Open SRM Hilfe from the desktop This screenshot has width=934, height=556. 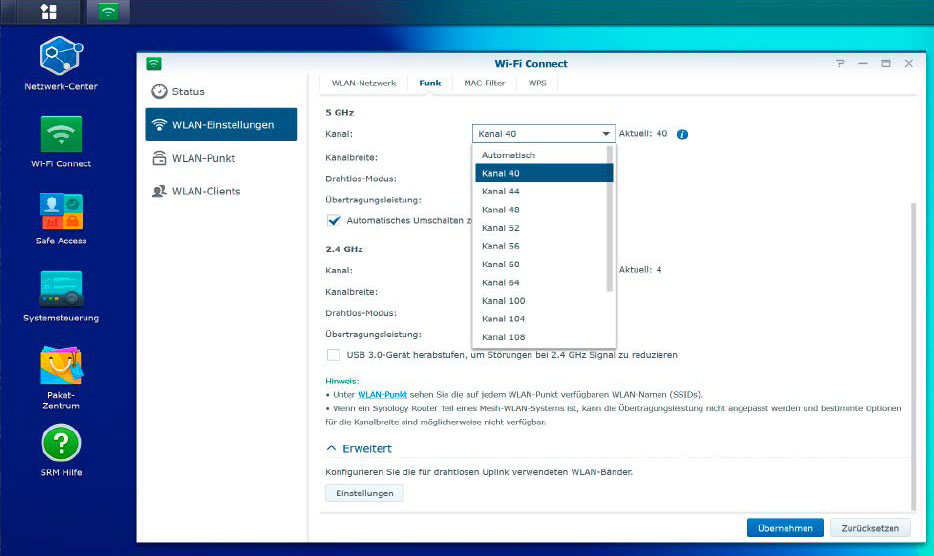(x=61, y=451)
